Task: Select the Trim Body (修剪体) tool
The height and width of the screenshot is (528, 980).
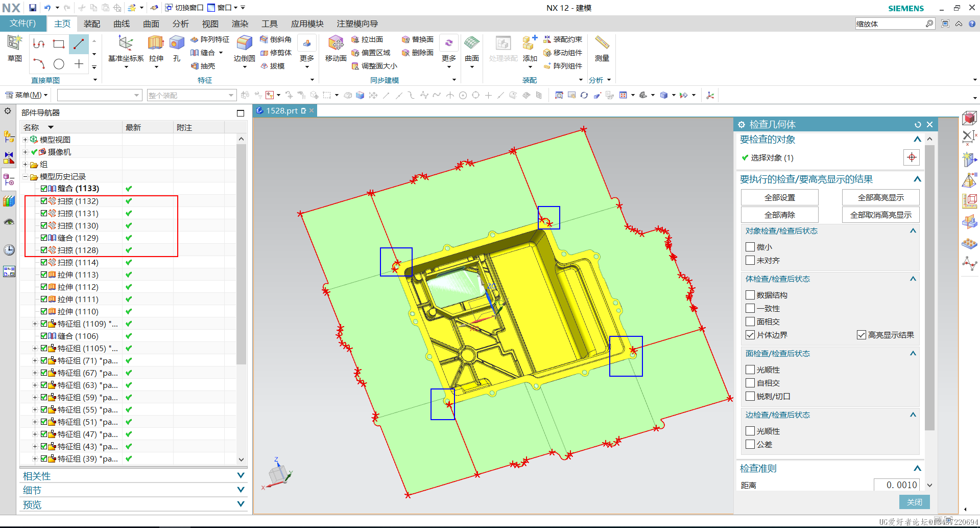Action: (276, 53)
